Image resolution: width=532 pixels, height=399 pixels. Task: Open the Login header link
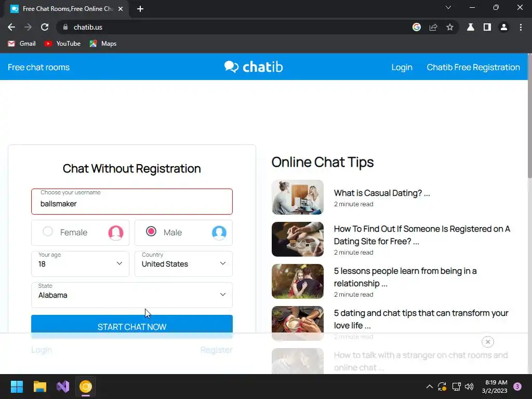pos(402,67)
